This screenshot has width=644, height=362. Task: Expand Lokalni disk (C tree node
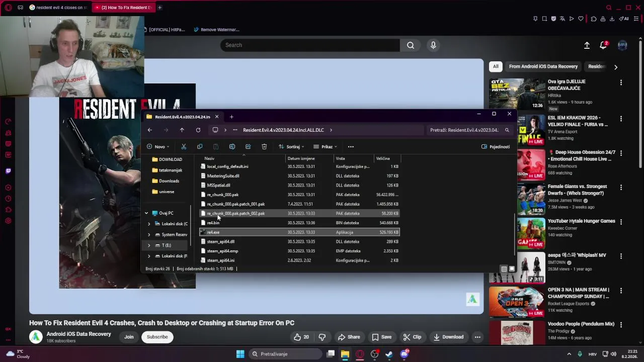(149, 224)
